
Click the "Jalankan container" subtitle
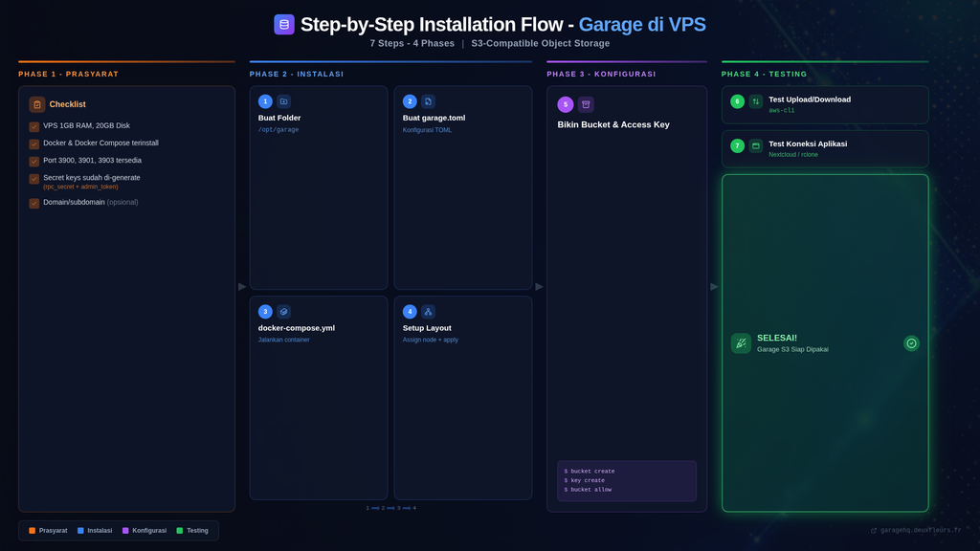point(283,340)
